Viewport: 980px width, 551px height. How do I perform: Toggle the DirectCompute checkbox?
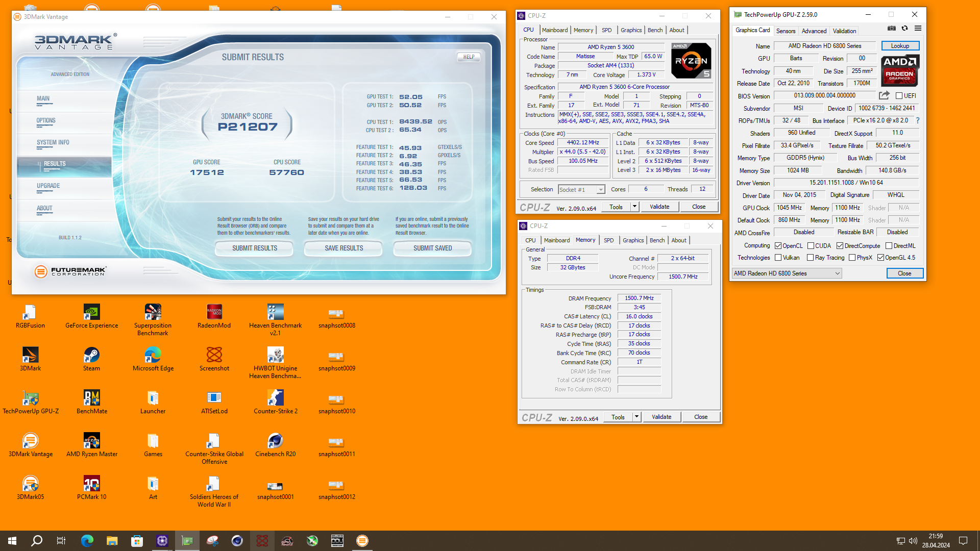(840, 246)
